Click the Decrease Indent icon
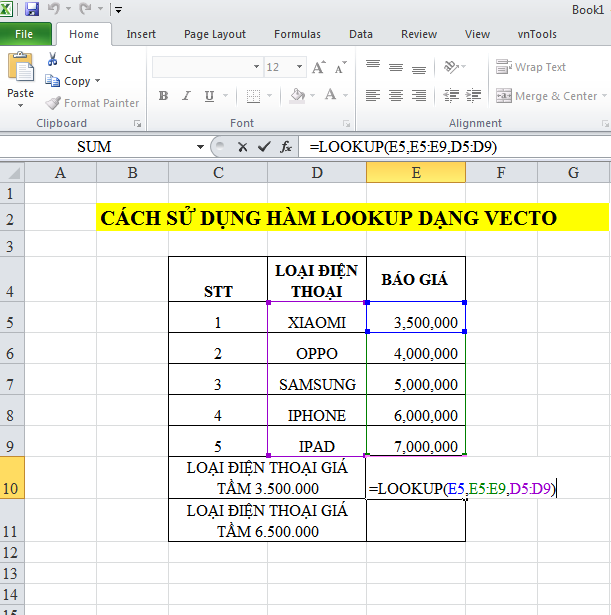The image size is (611, 615). 451,96
